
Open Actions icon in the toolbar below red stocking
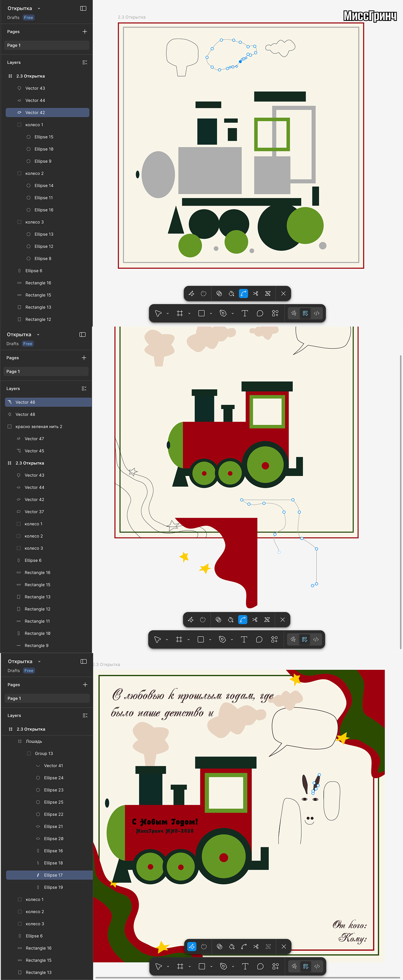coord(274,639)
